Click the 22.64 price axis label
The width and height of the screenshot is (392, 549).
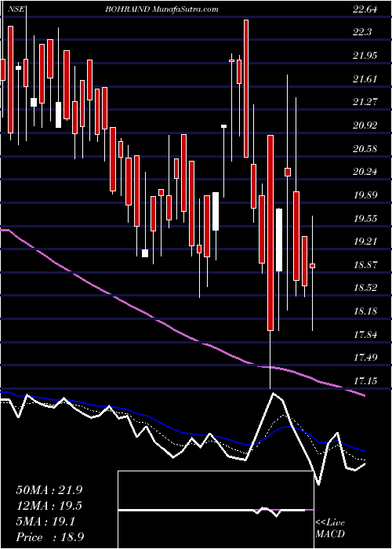(x=365, y=9)
